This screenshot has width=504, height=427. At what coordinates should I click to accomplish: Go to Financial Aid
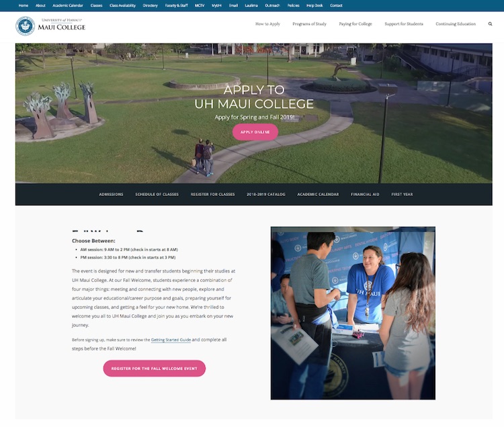365,194
